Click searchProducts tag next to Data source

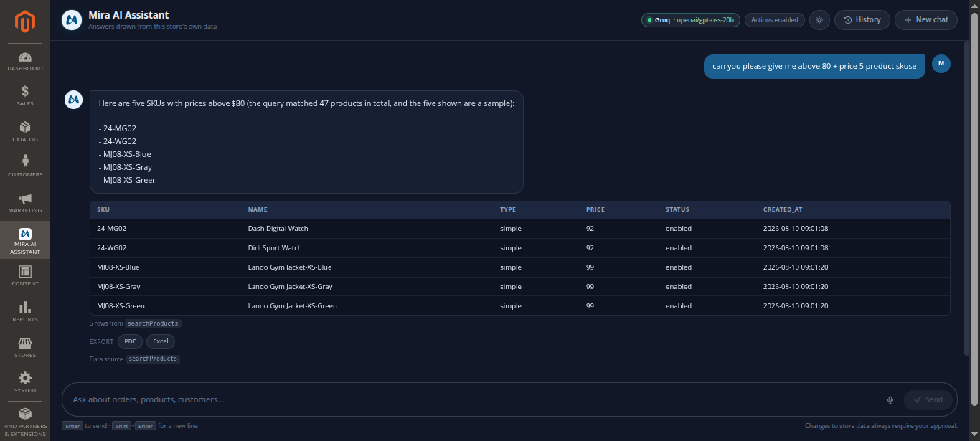[153, 359]
